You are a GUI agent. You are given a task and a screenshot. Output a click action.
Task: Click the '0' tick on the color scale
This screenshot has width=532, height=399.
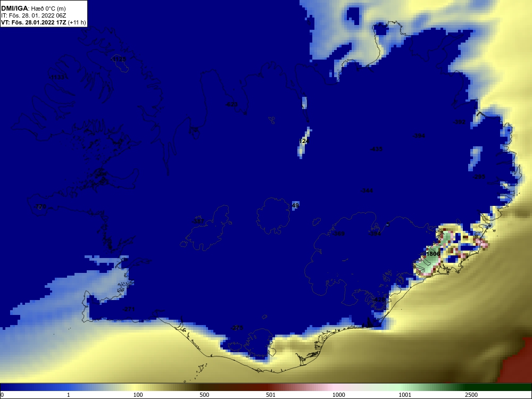2,395
